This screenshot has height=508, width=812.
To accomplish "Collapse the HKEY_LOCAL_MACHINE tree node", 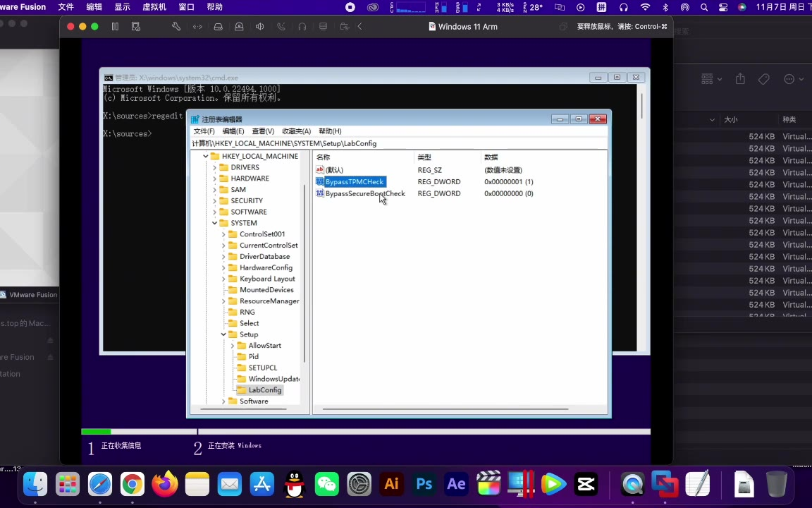I will click(206, 156).
